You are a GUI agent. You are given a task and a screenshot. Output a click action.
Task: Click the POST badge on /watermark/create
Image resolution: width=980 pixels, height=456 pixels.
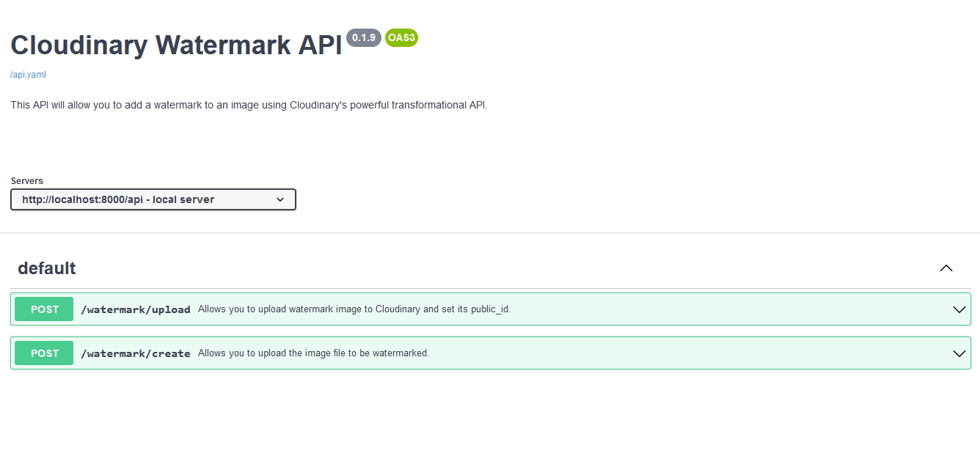[x=43, y=353]
